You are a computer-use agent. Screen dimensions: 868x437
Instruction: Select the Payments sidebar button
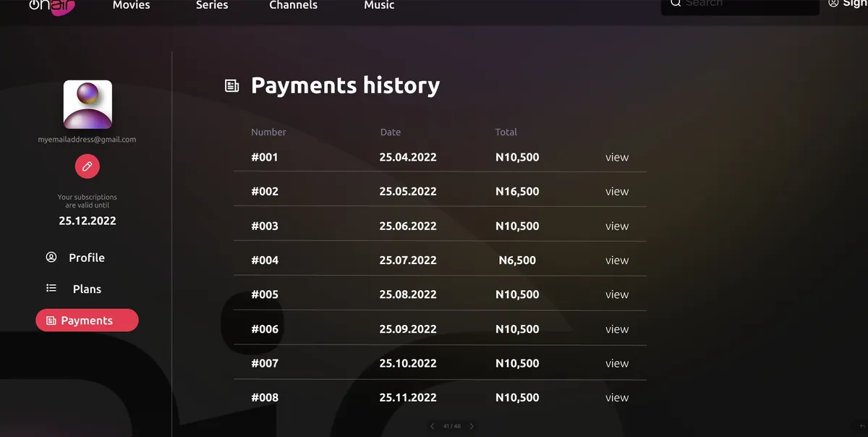87,321
